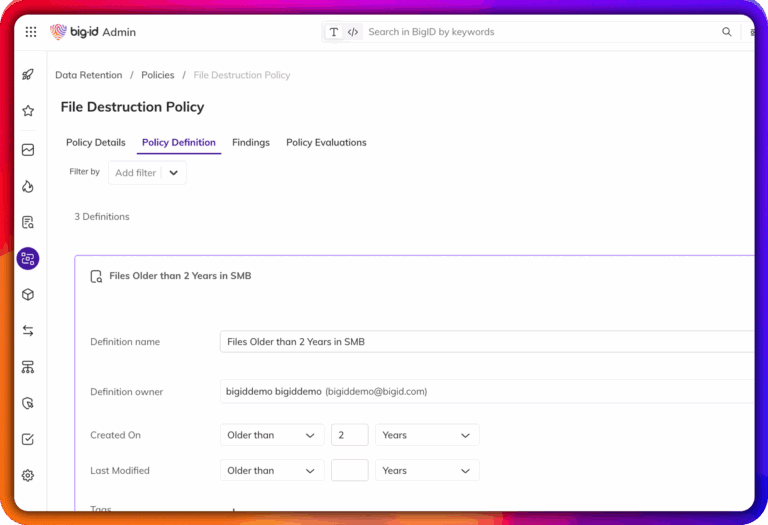Click the swap arrows sidebar icon
Viewport: 768px width, 525px height.
(28, 331)
